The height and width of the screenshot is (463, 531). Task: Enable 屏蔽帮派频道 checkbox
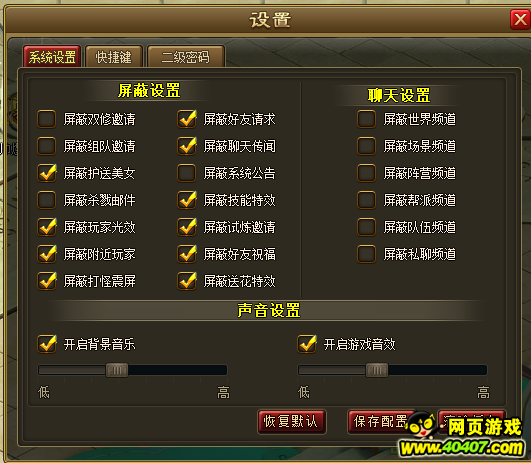pyautogui.click(x=366, y=200)
